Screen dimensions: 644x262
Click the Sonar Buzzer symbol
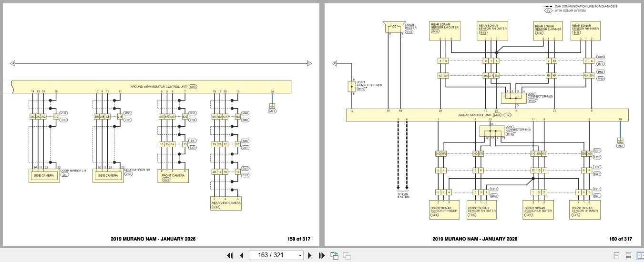click(x=394, y=27)
